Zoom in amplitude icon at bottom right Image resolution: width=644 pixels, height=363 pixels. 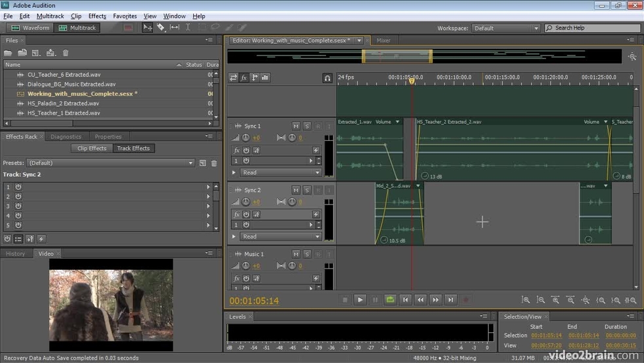point(526,300)
